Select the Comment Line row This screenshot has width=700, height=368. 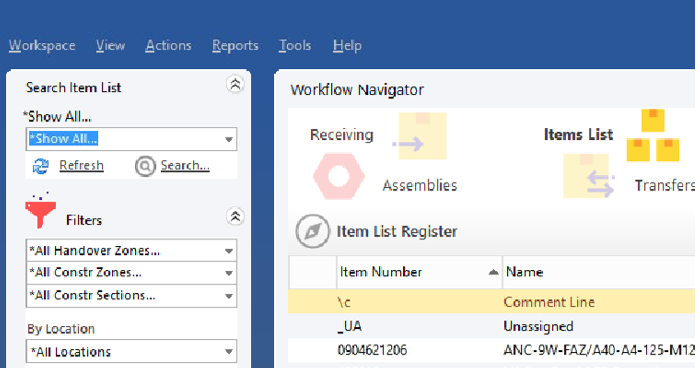(491, 301)
